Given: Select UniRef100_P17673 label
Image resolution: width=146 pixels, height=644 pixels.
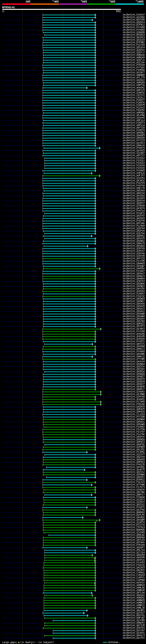Looking at the screenshot, I should [x=134, y=487].
